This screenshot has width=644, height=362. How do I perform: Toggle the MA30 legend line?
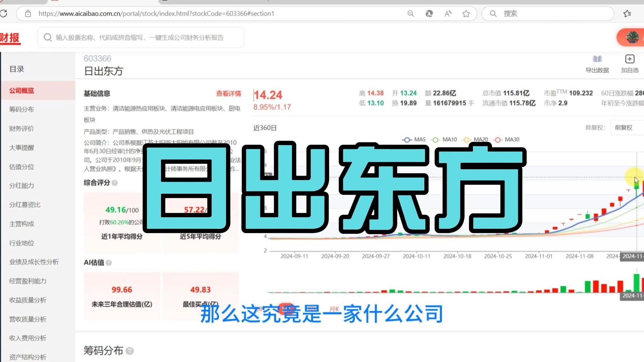pyautogui.click(x=507, y=139)
